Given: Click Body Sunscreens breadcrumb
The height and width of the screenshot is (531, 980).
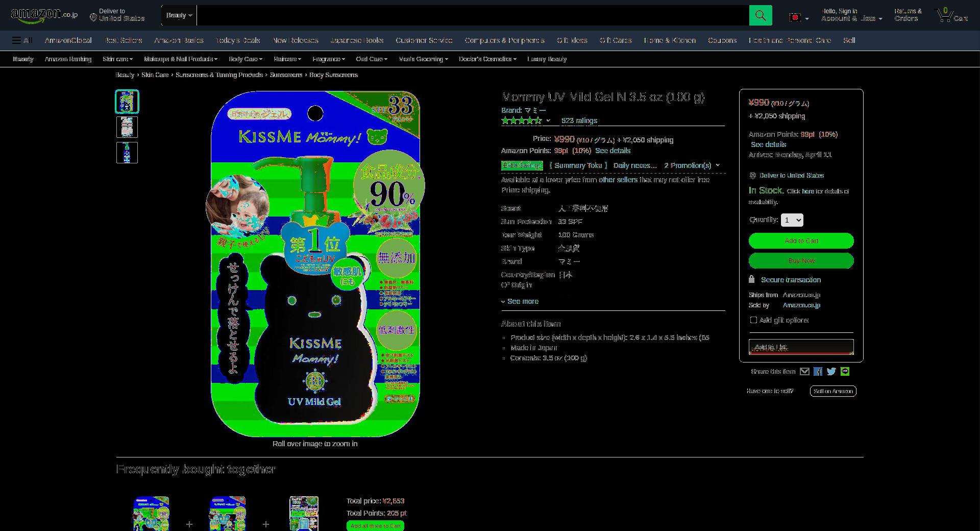Looking at the screenshot, I should (x=333, y=75).
